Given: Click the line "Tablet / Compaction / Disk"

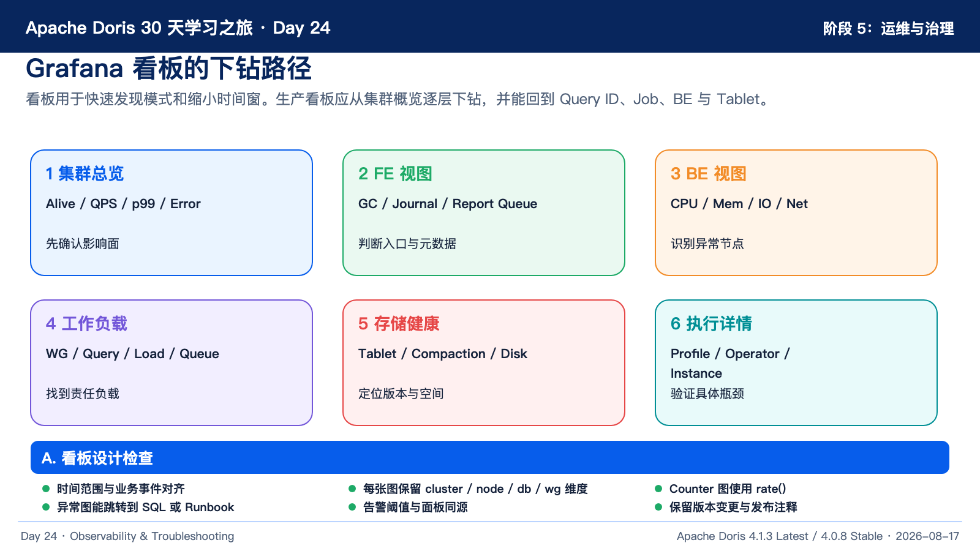Looking at the screenshot, I should pos(443,354).
